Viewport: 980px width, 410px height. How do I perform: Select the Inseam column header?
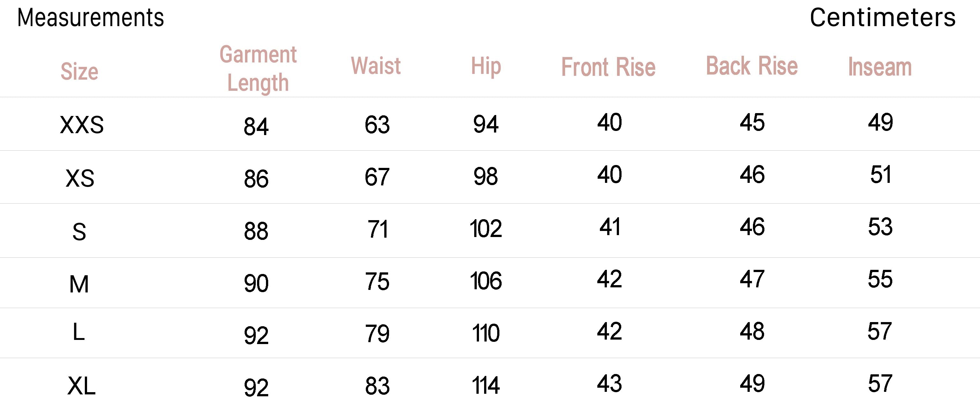pos(880,67)
